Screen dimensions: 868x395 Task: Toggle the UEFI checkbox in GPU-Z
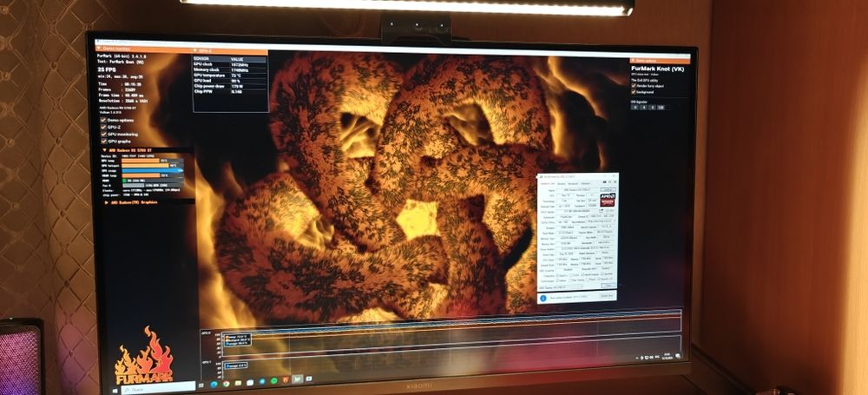[x=608, y=211]
